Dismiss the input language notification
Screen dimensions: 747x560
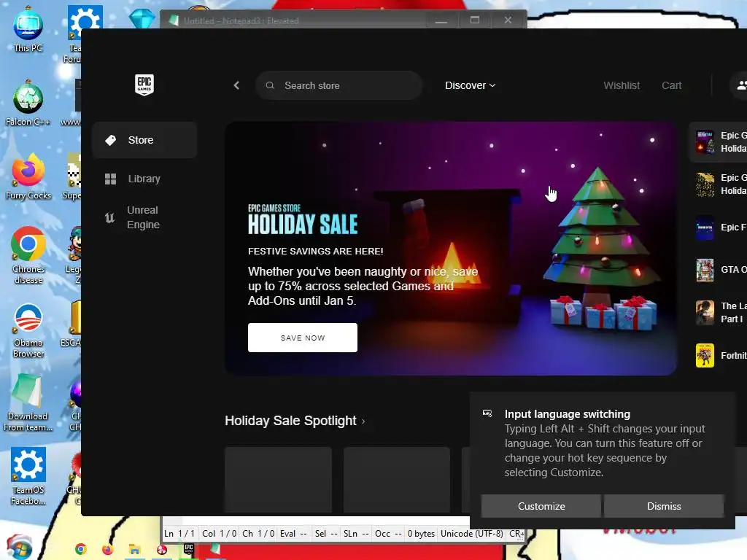(x=664, y=506)
